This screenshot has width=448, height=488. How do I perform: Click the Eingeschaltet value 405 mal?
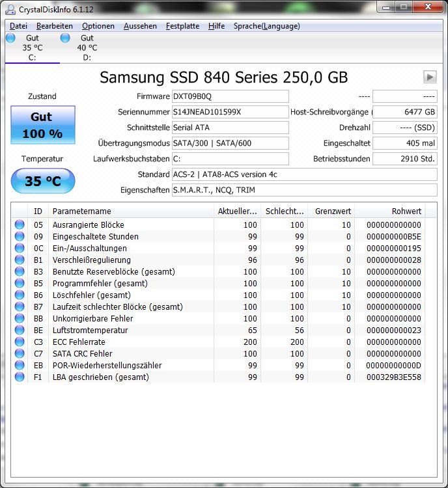(404, 143)
